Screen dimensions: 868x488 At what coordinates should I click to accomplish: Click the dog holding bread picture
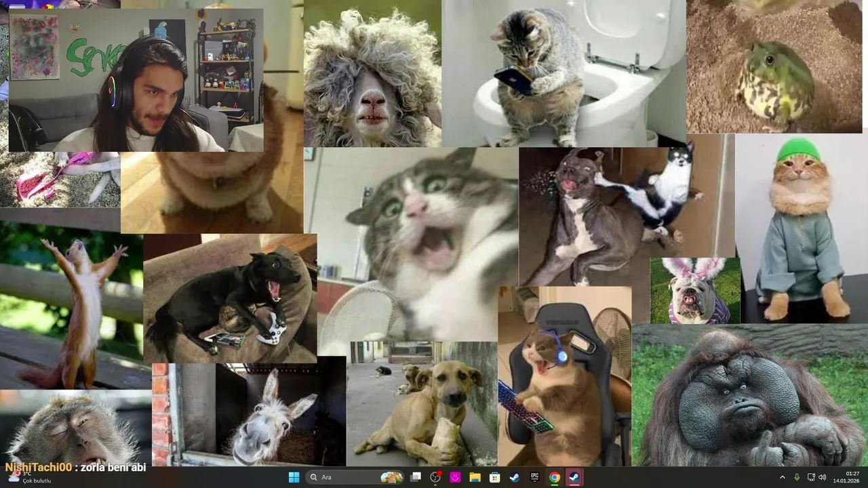(x=422, y=404)
